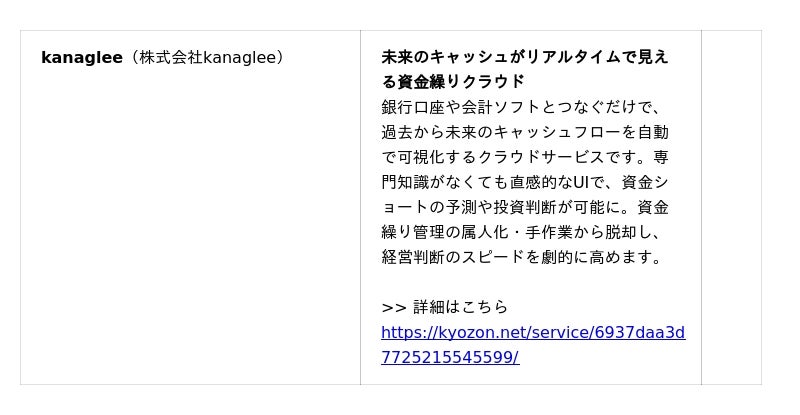Click the line starting with "経営判断のスピード"
This screenshot has height=415, width=800.
coord(522,257)
